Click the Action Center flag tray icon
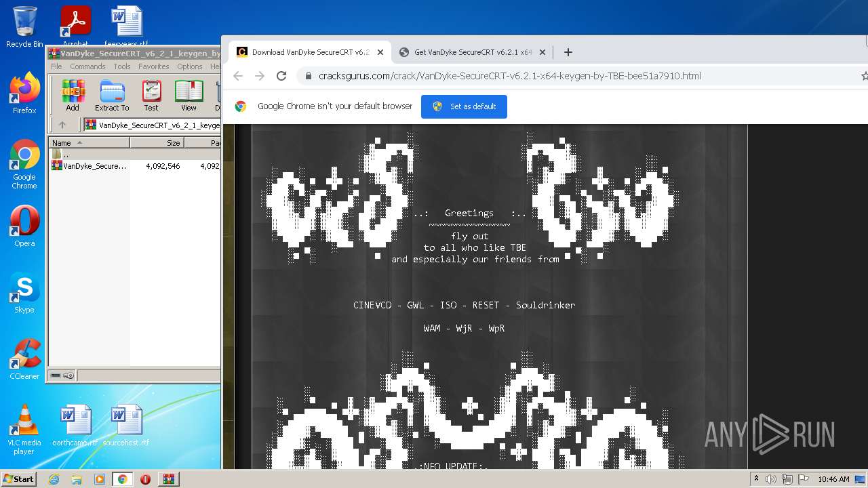Screen dimensions: 868x488 click(803, 479)
